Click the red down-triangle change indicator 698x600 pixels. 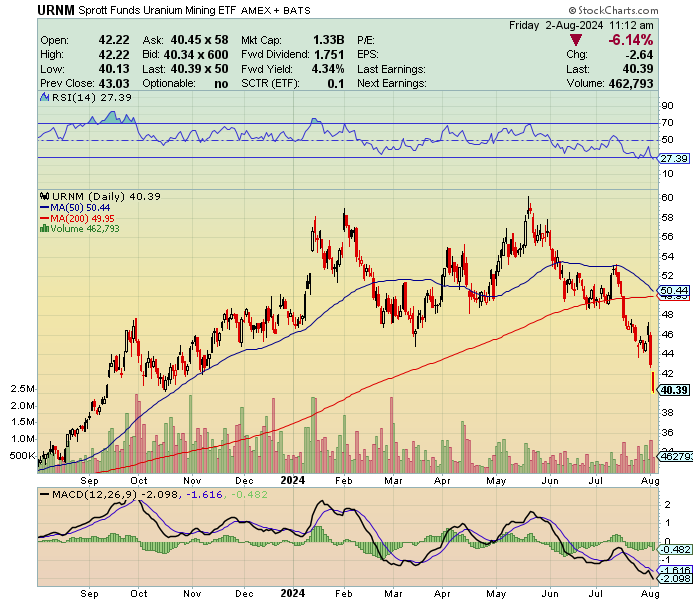click(576, 41)
